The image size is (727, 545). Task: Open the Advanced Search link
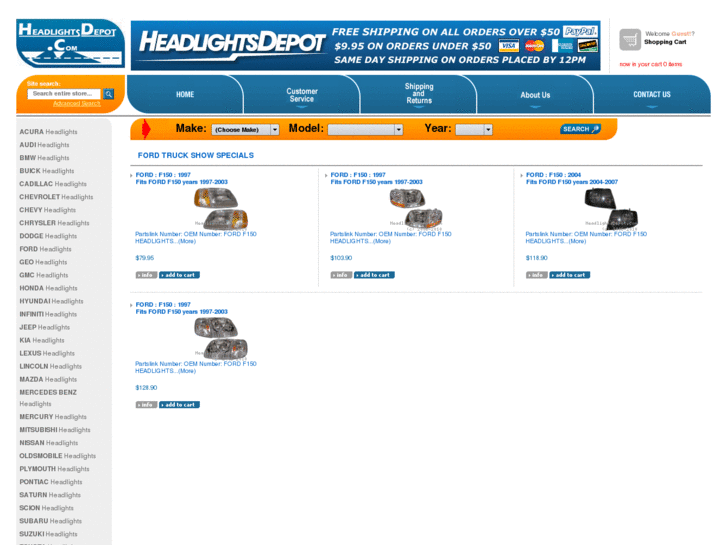pyautogui.click(x=77, y=103)
